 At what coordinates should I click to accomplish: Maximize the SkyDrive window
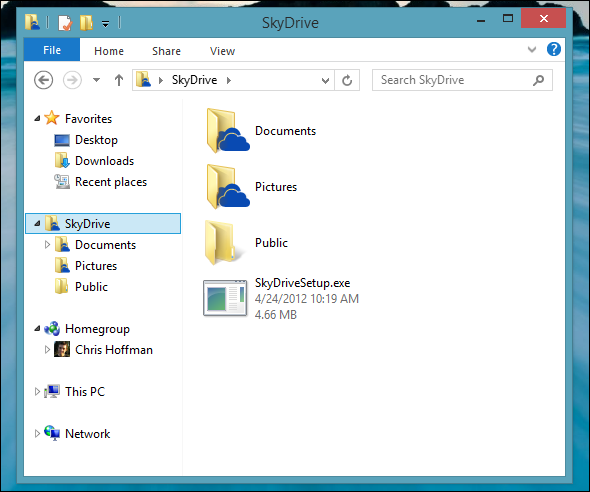tap(508, 18)
